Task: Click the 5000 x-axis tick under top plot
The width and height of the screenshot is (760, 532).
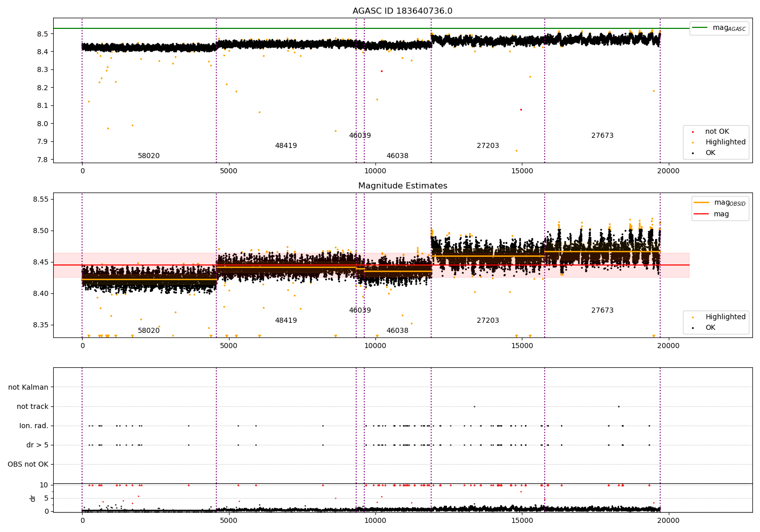Action: [229, 171]
